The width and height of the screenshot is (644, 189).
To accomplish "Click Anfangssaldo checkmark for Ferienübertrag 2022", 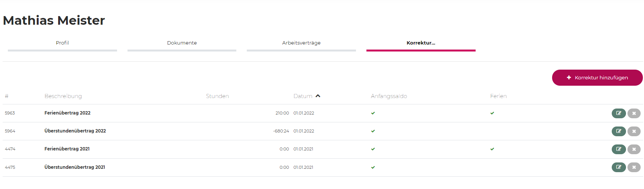I will 373,113.
